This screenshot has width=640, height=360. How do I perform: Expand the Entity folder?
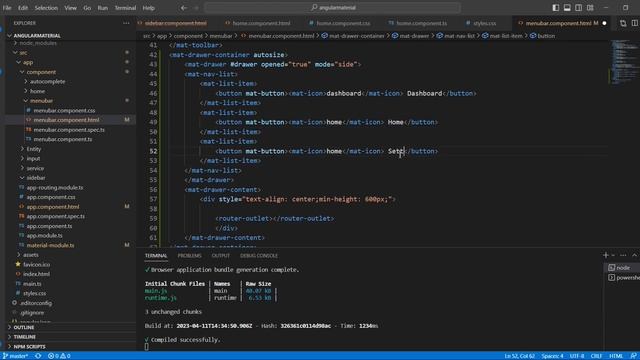point(33,149)
